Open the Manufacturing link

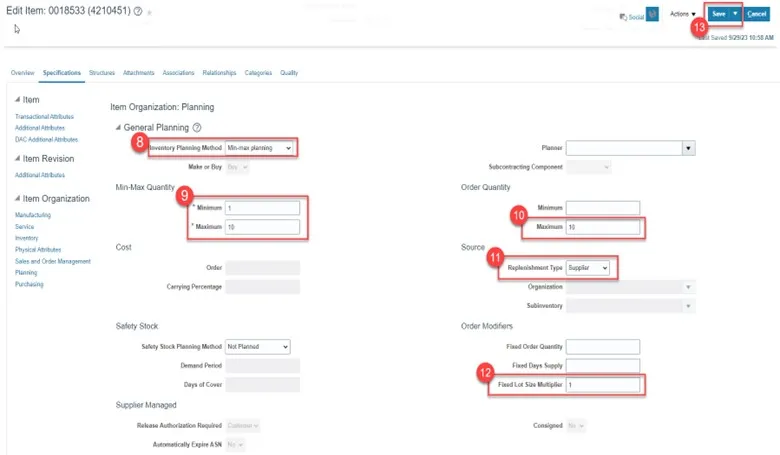33,215
